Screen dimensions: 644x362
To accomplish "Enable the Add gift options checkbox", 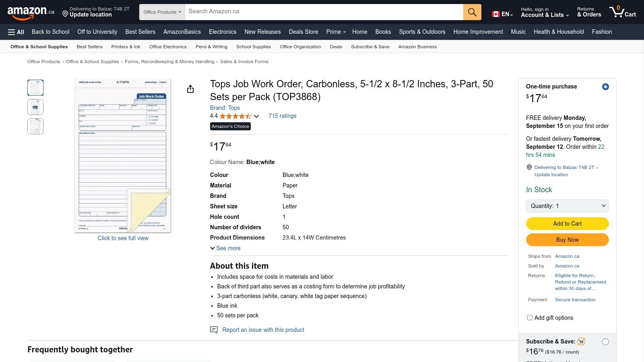I will tap(530, 318).
